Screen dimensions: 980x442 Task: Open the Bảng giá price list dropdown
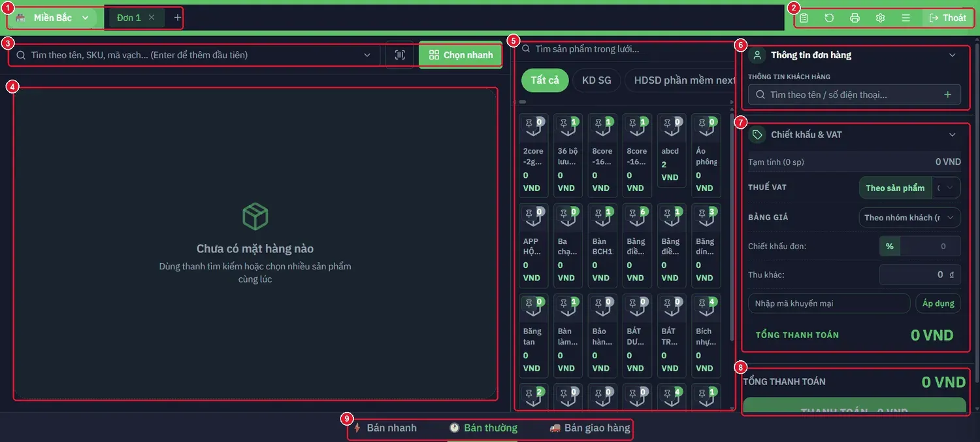coord(909,218)
